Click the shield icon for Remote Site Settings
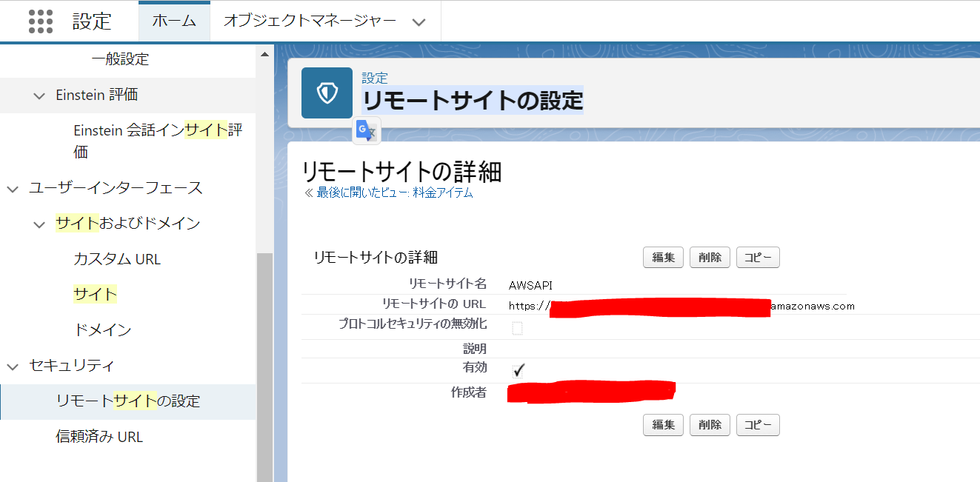 (327, 93)
